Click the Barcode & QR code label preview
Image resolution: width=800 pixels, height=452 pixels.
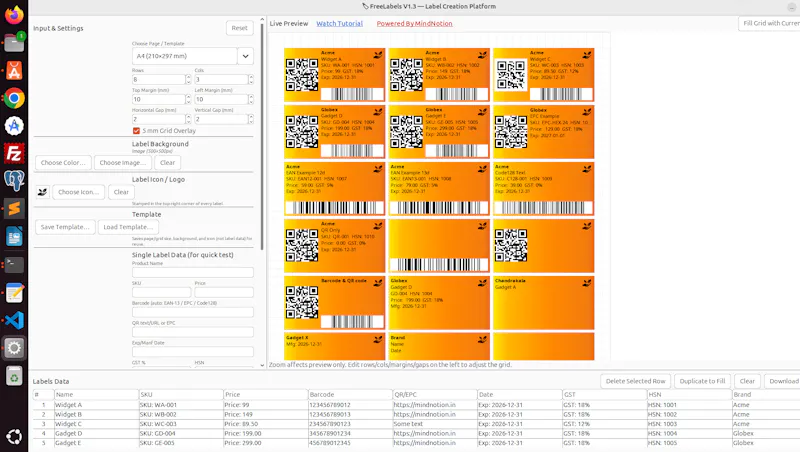(x=335, y=303)
